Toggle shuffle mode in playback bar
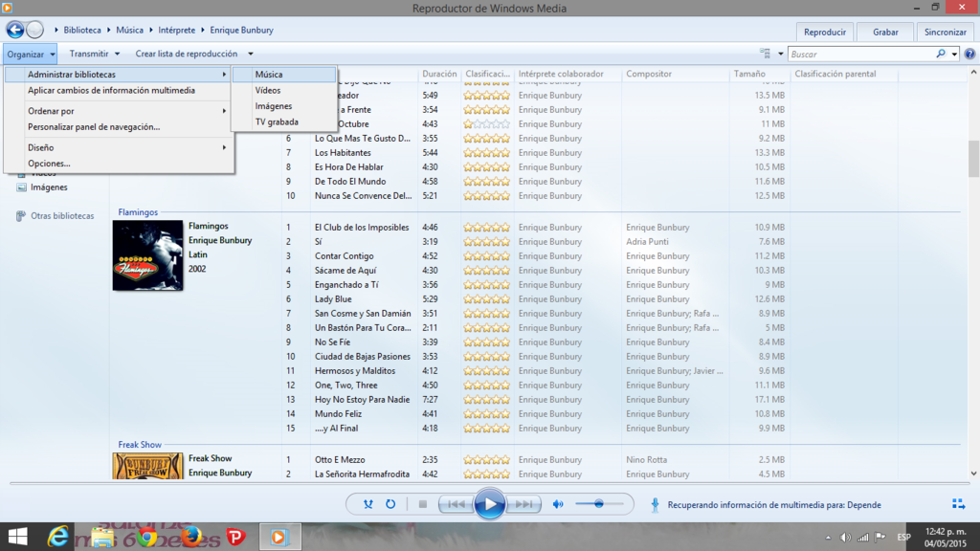The height and width of the screenshot is (551, 980). [x=368, y=504]
